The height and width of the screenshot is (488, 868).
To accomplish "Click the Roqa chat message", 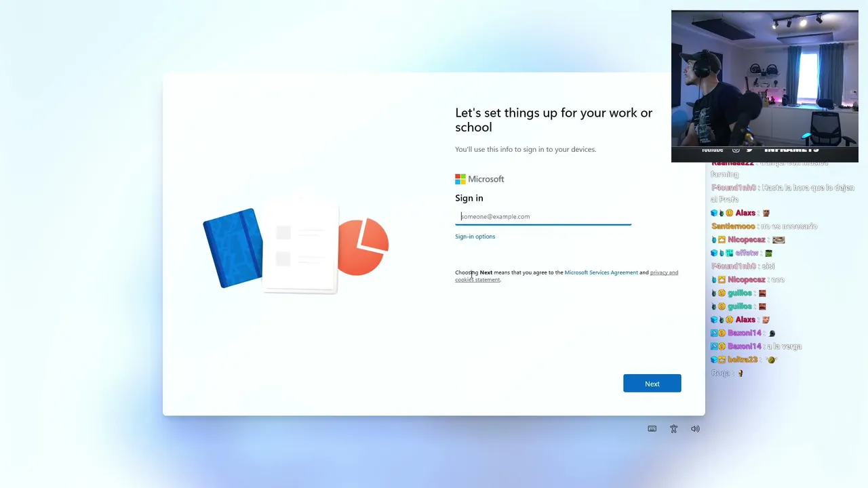I will click(727, 373).
